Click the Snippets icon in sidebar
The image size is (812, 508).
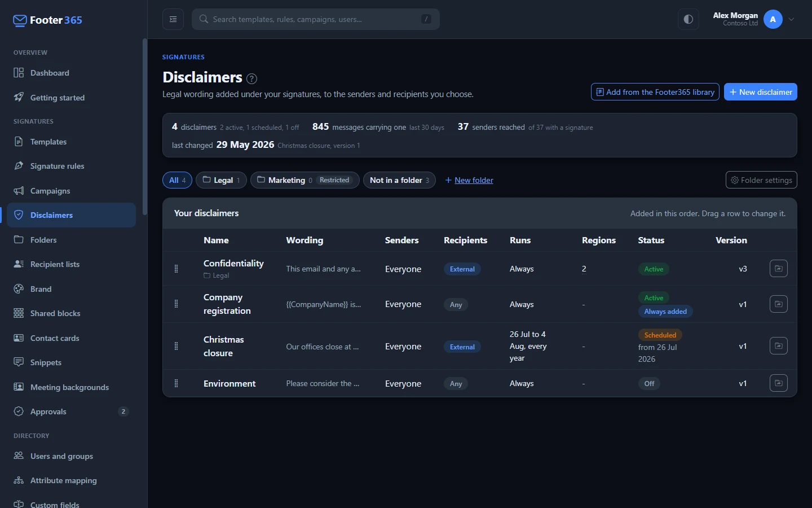coord(19,362)
